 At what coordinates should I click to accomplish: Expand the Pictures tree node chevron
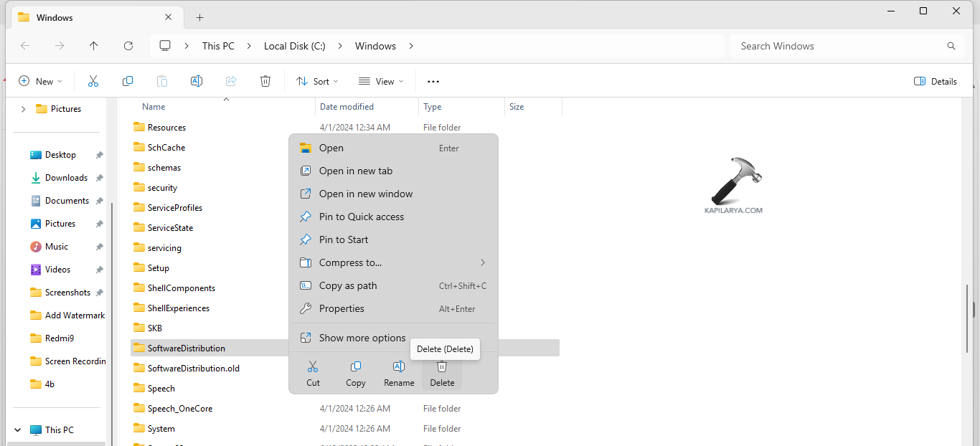tap(23, 109)
